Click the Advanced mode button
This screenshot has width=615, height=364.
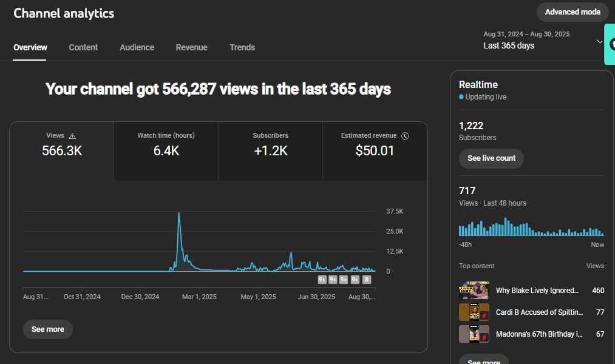click(x=572, y=12)
